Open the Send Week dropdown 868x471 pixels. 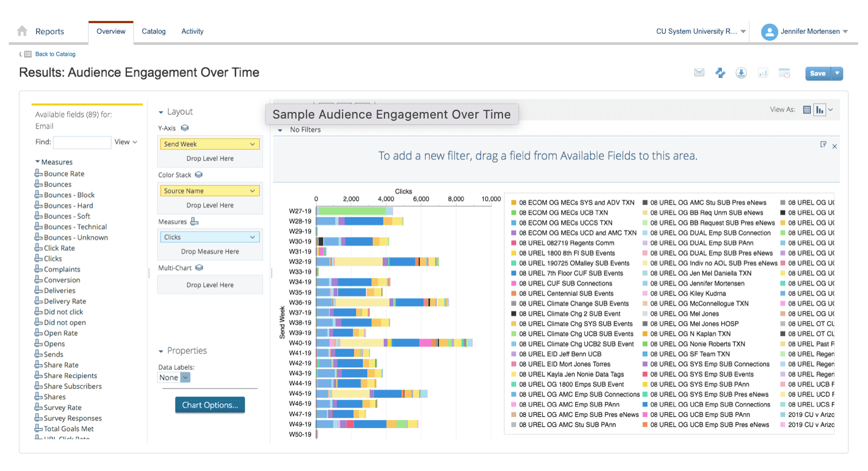(252, 144)
